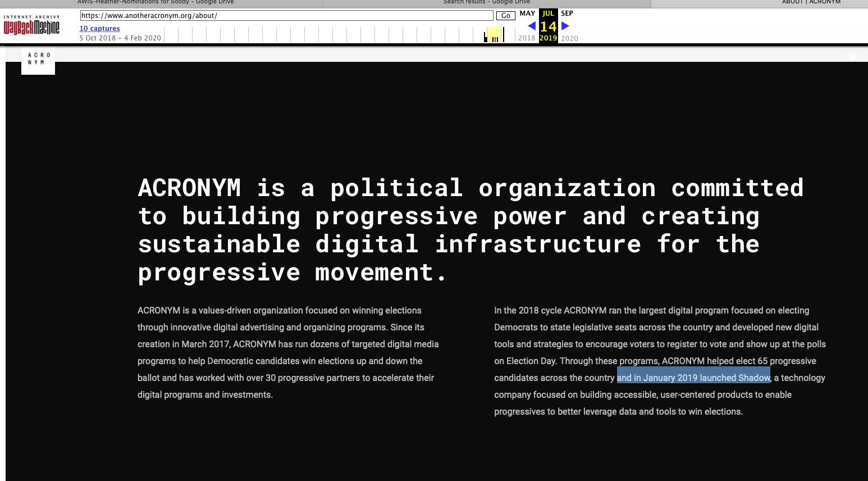Click the highlighted 2019 year
This screenshot has width=868, height=481.
pos(548,38)
